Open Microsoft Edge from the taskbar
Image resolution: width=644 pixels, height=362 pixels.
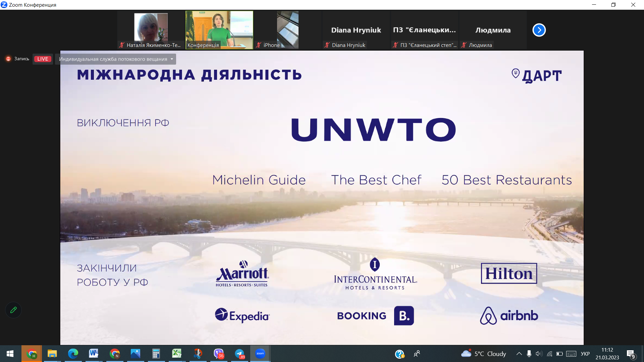pyautogui.click(x=73, y=354)
